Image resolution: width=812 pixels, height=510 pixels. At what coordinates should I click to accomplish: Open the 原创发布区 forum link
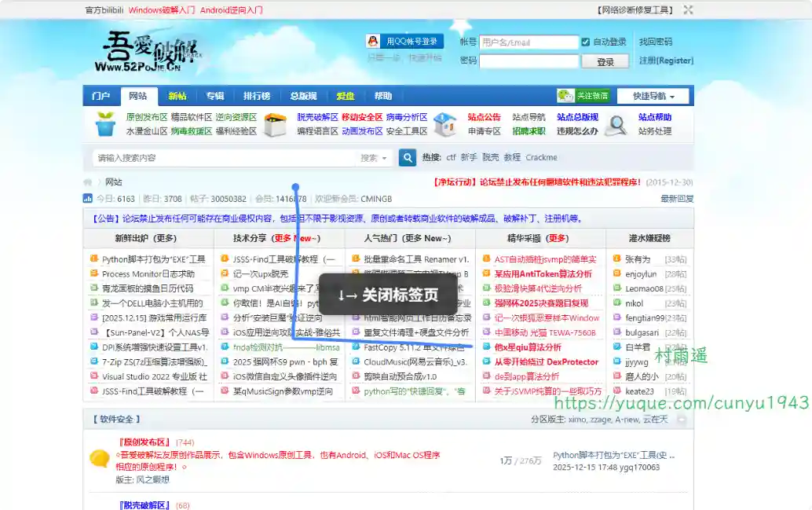click(x=144, y=442)
